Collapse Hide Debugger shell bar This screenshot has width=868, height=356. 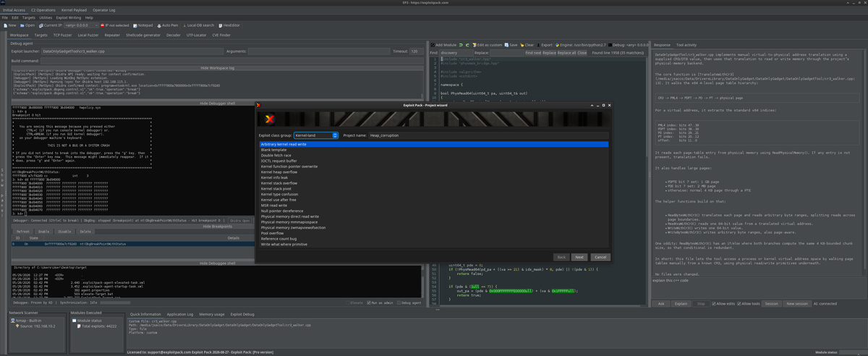(217, 103)
